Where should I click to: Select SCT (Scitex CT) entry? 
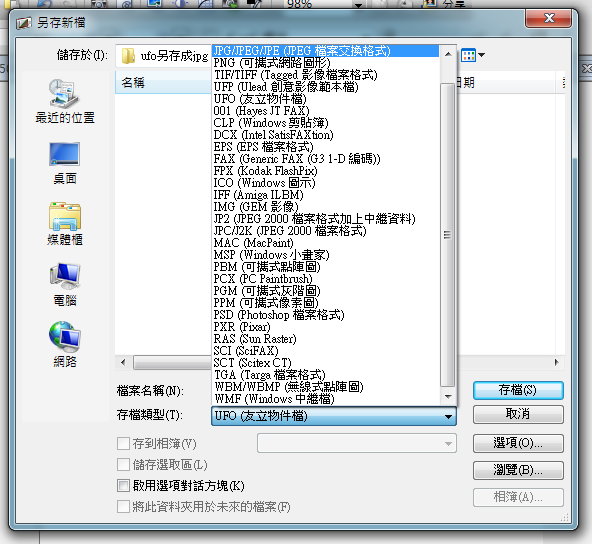(x=325, y=363)
